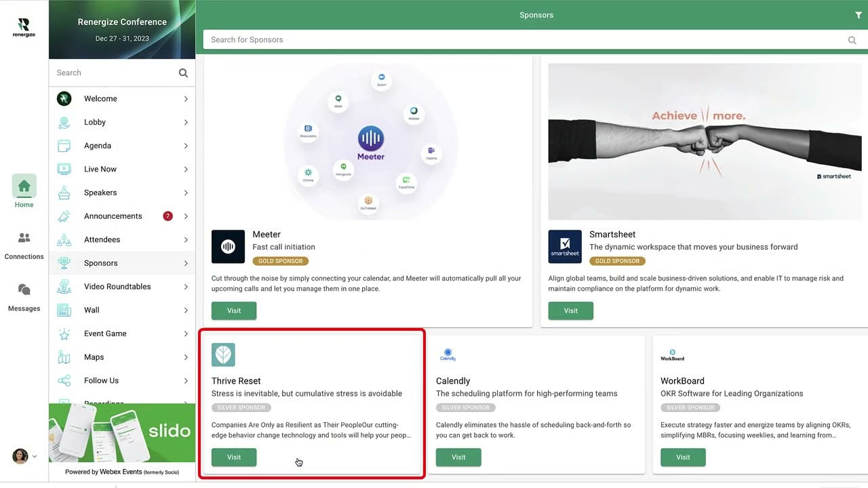This screenshot has height=488, width=868.
Task: Click the WorkBoard sponsor title
Action: pos(682,381)
